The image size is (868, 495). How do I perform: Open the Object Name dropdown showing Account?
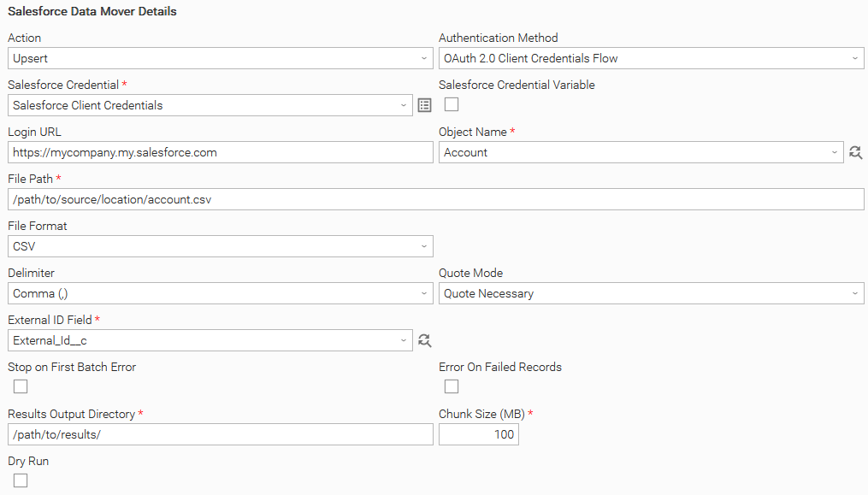coord(641,152)
